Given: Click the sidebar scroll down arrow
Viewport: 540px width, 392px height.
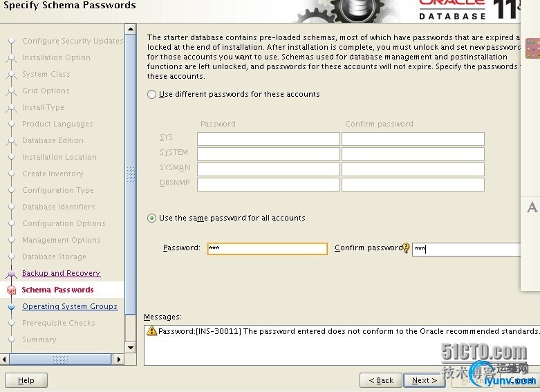Looking at the screenshot, I should pos(131,347).
